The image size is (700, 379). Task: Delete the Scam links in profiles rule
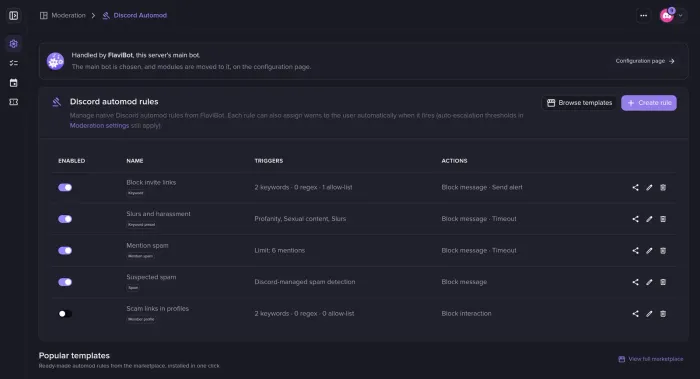663,314
